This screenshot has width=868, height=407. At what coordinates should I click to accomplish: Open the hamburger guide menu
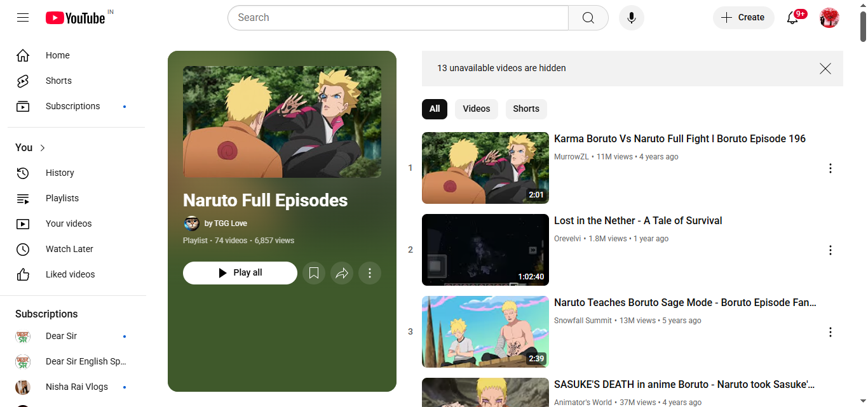point(23,18)
